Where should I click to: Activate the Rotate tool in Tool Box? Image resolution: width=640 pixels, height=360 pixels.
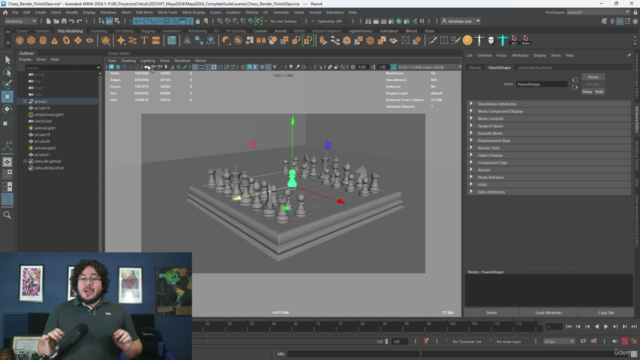tap(7, 109)
